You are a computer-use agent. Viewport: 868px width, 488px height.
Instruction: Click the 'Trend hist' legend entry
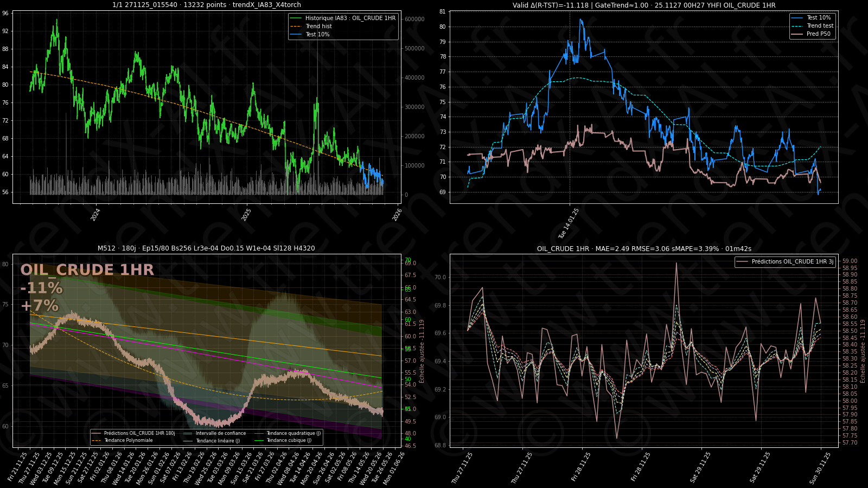318,26
